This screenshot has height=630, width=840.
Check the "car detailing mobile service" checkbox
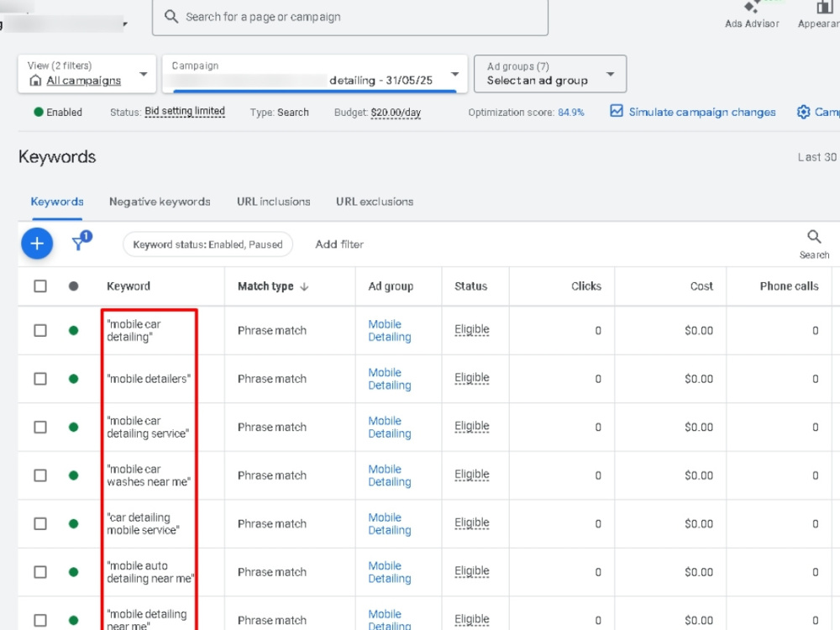40,523
